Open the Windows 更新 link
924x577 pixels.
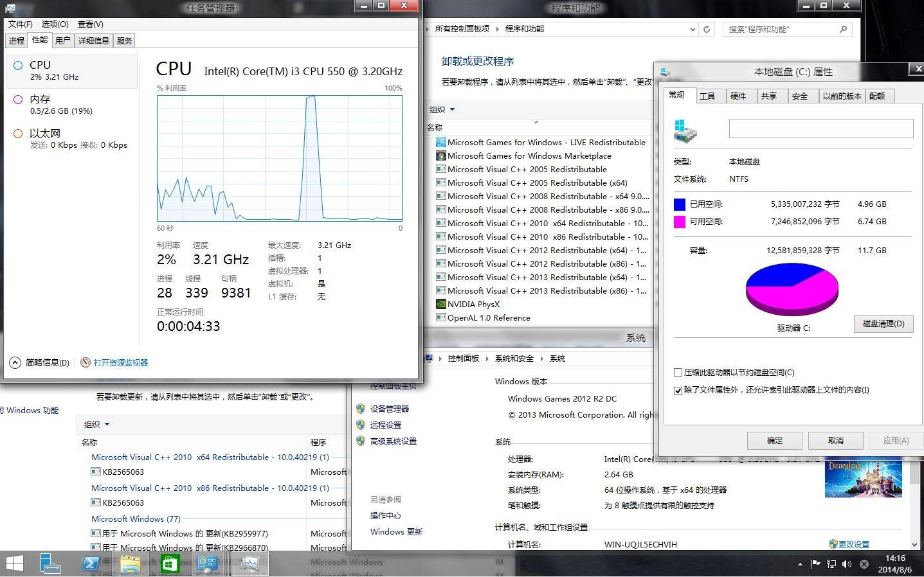(396, 531)
